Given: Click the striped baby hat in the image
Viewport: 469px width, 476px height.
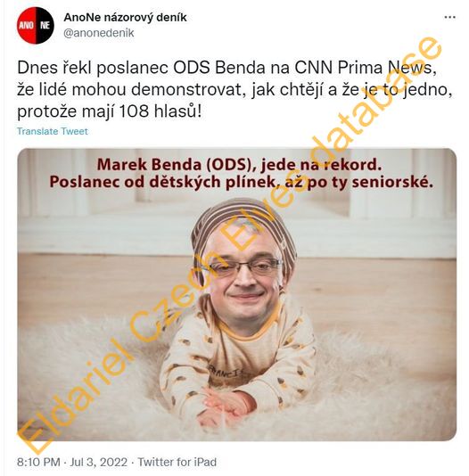Looking at the screenshot, I should tap(243, 231).
